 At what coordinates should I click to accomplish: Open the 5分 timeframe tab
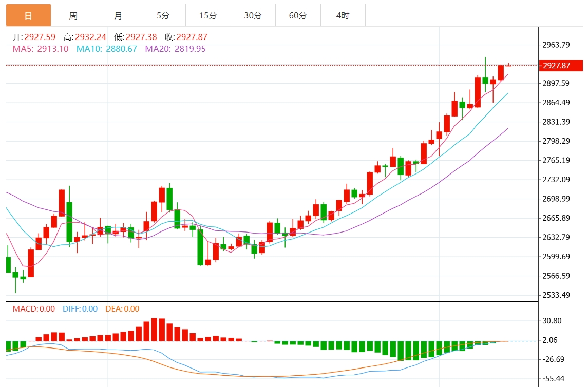163,15
